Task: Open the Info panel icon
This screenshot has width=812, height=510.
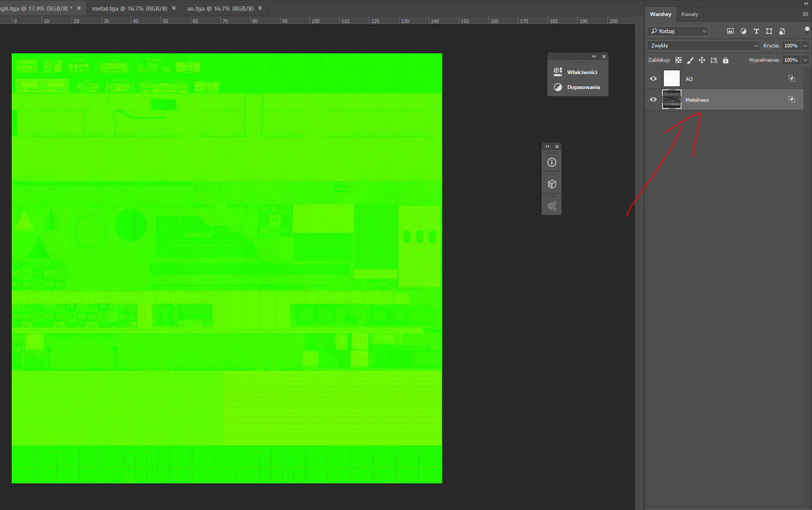Action: 552,163
